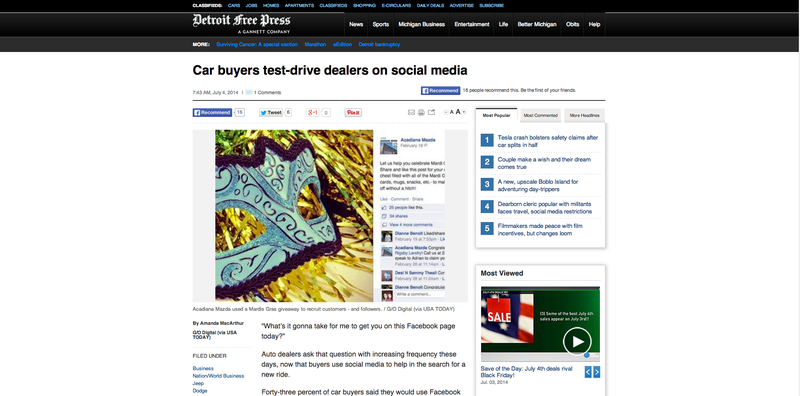Increase font size with plus button
Image resolution: width=800 pixels, height=396 pixels.
464,112
